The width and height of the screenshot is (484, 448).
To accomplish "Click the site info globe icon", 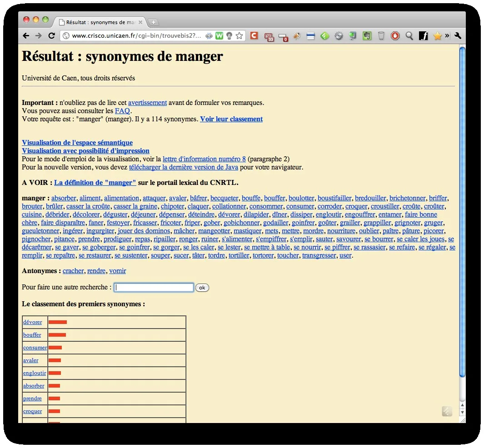I will 66,36.
